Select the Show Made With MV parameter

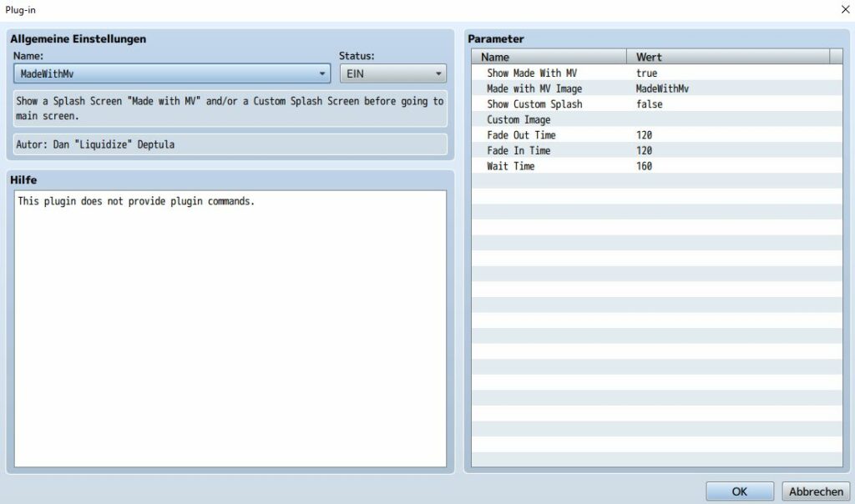(534, 73)
